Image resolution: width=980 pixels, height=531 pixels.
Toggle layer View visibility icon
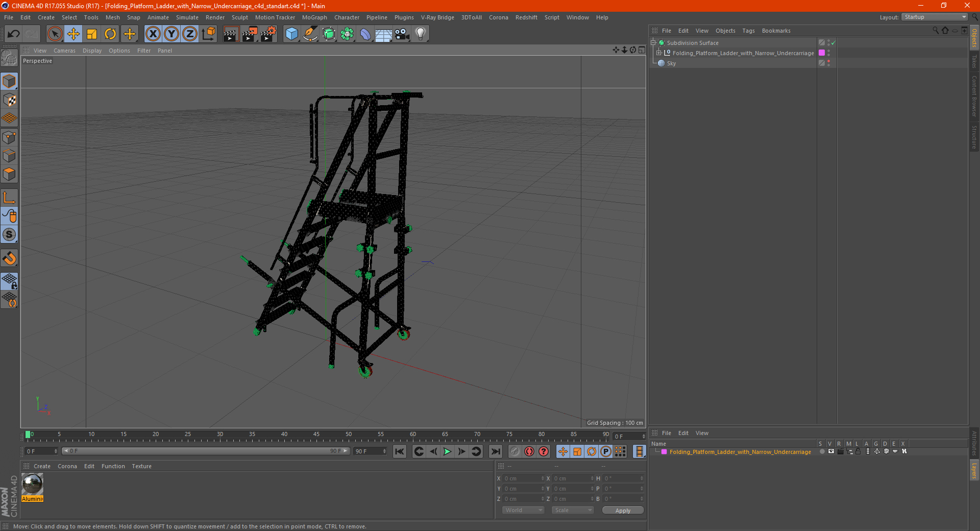[831, 451]
